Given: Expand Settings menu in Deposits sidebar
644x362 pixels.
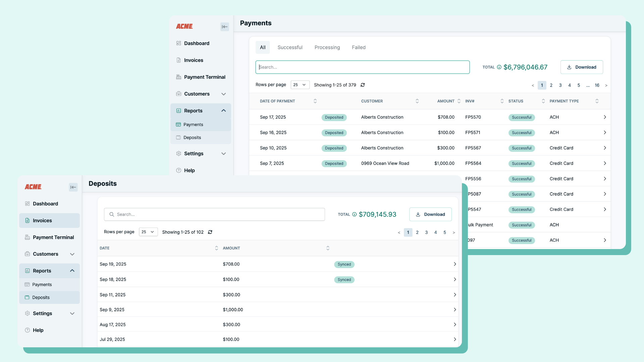Looking at the screenshot, I should (72, 313).
